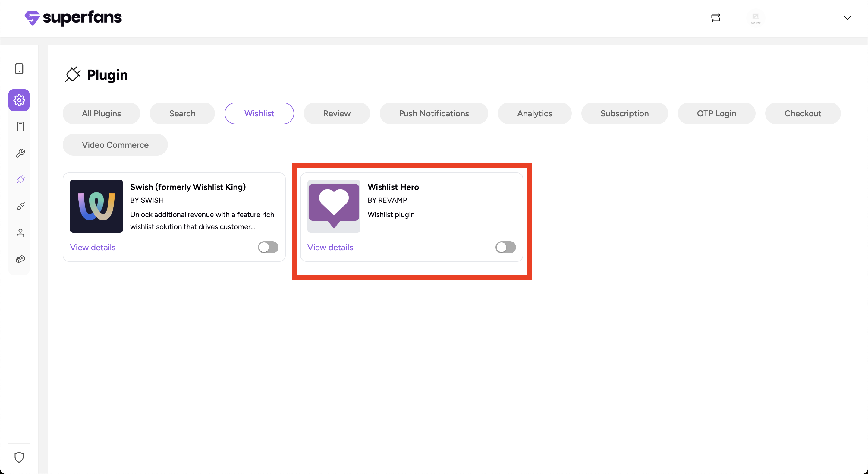Open the Video Commerce category tab
Viewport: 868px width, 474px height.
pos(115,145)
